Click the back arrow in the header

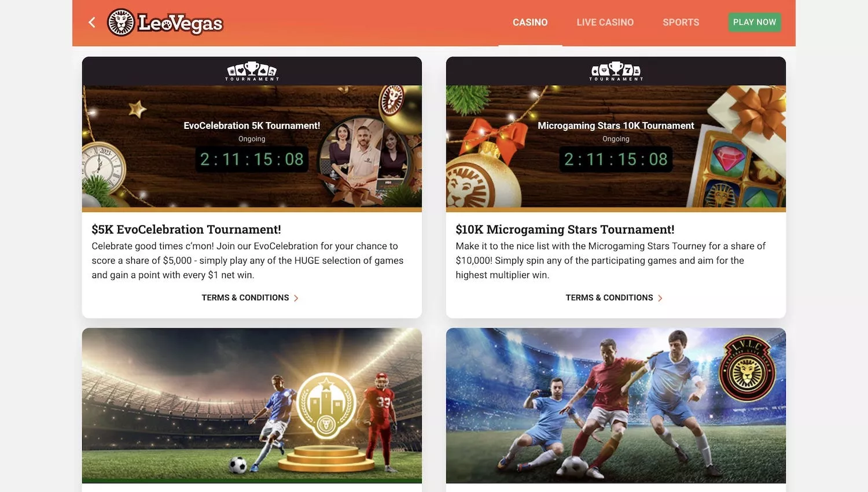(x=91, y=23)
